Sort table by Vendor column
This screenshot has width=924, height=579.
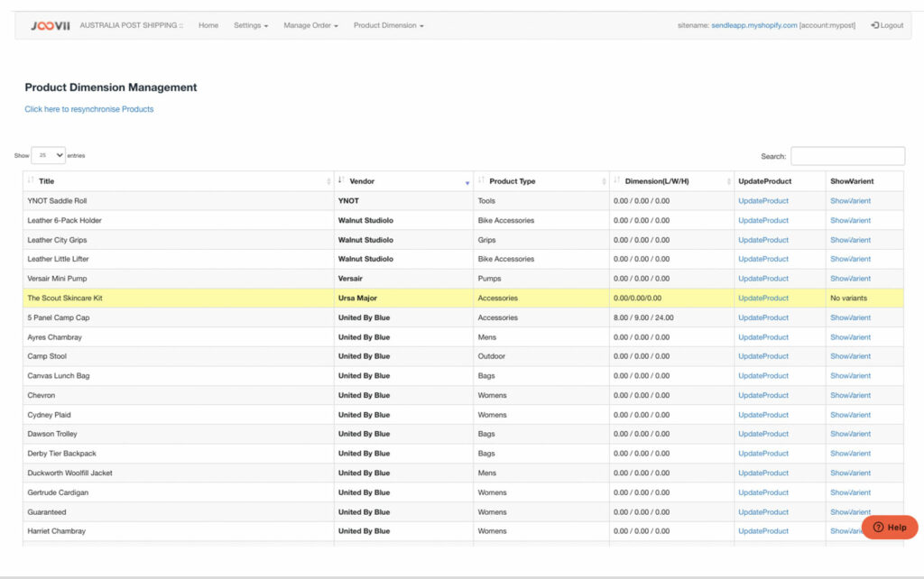[361, 181]
